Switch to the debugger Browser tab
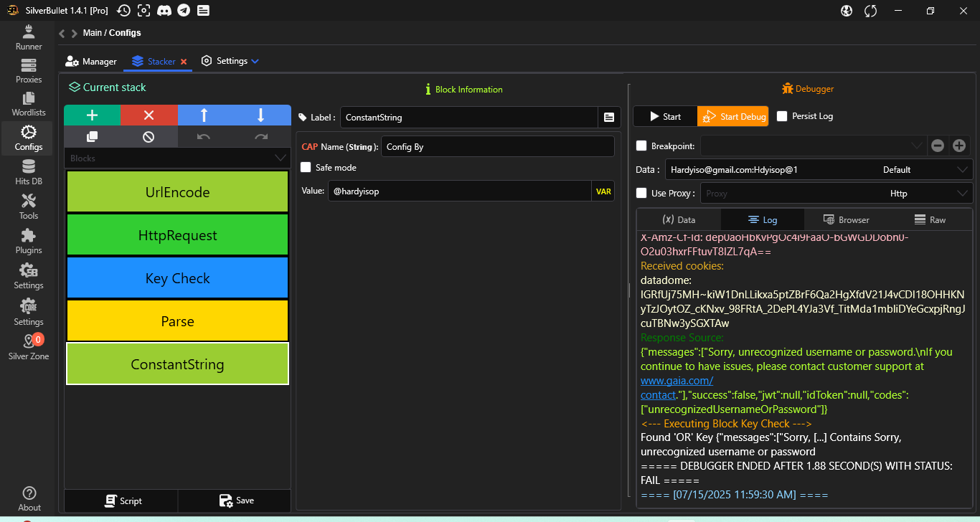The width and height of the screenshot is (980, 522). pos(845,220)
